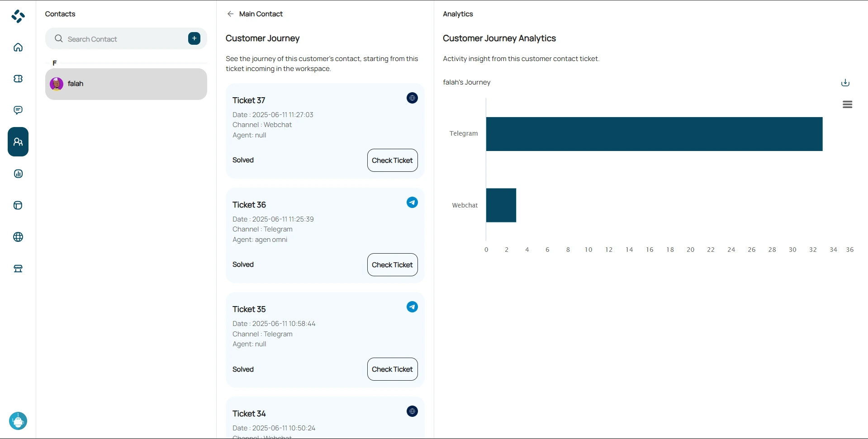Open the Analytics chart icon in the sidebar
Image resolution: width=868 pixels, height=439 pixels.
18,174
